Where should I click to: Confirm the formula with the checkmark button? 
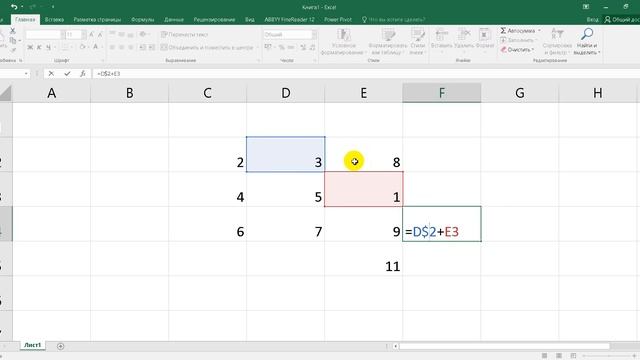(67, 73)
